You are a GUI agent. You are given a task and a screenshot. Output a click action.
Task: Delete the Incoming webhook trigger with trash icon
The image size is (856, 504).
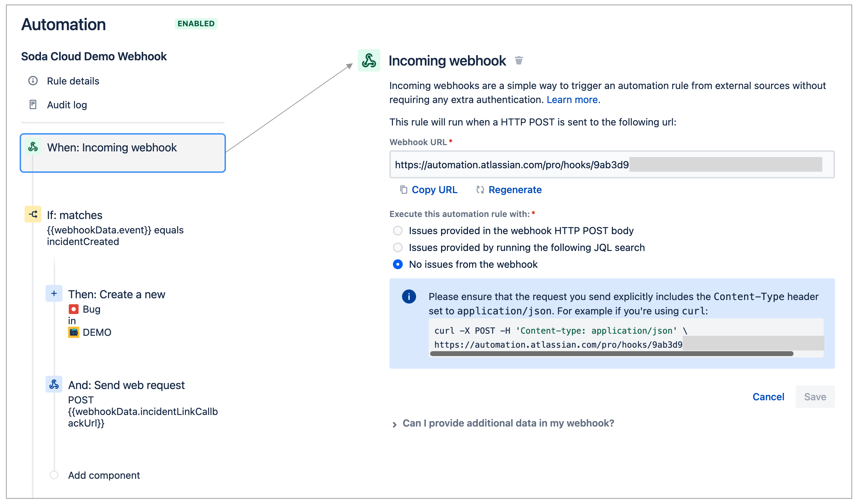519,60
